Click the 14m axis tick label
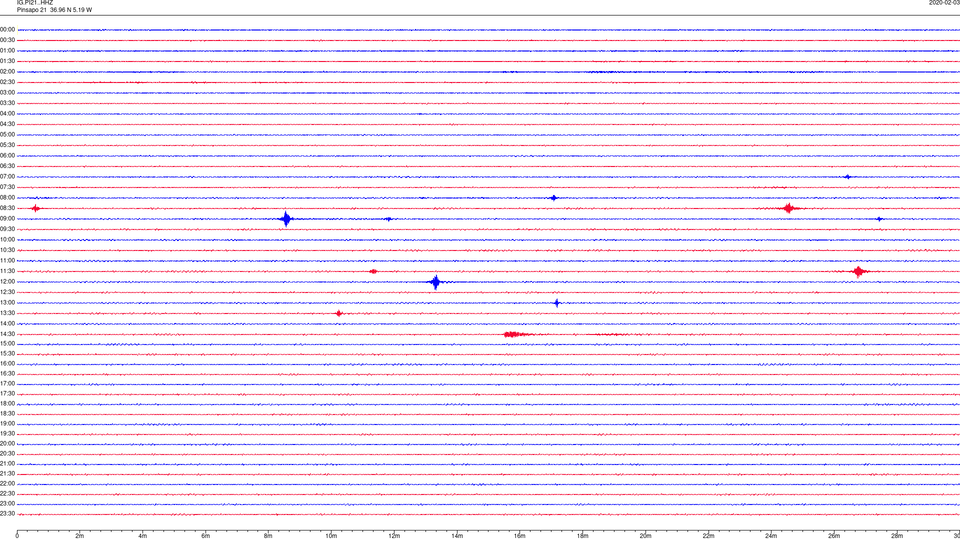 click(x=457, y=536)
